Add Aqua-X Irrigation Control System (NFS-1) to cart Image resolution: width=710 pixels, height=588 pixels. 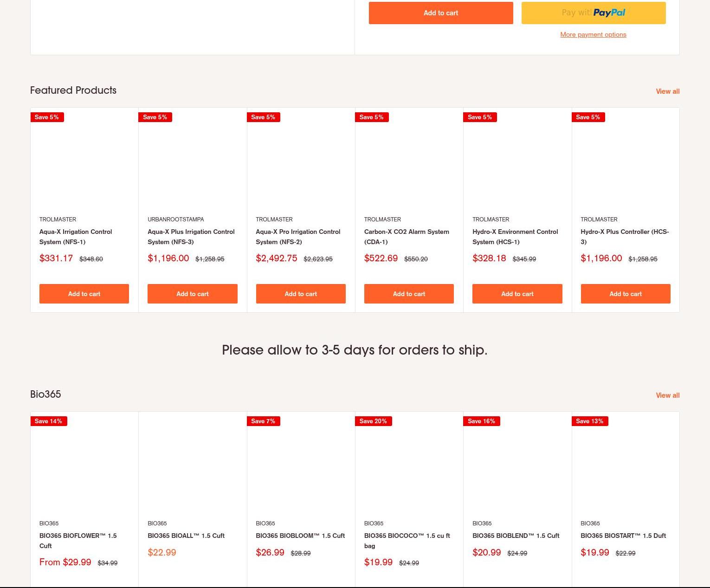84,294
